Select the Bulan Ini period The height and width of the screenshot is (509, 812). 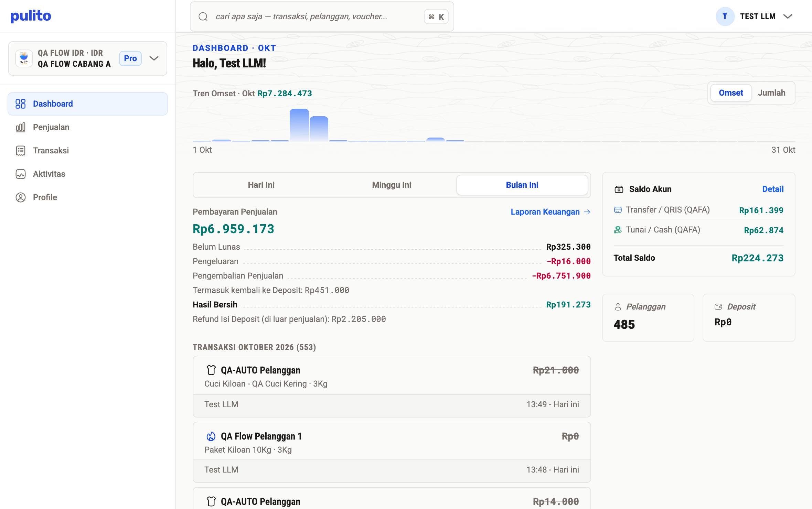[522, 185]
